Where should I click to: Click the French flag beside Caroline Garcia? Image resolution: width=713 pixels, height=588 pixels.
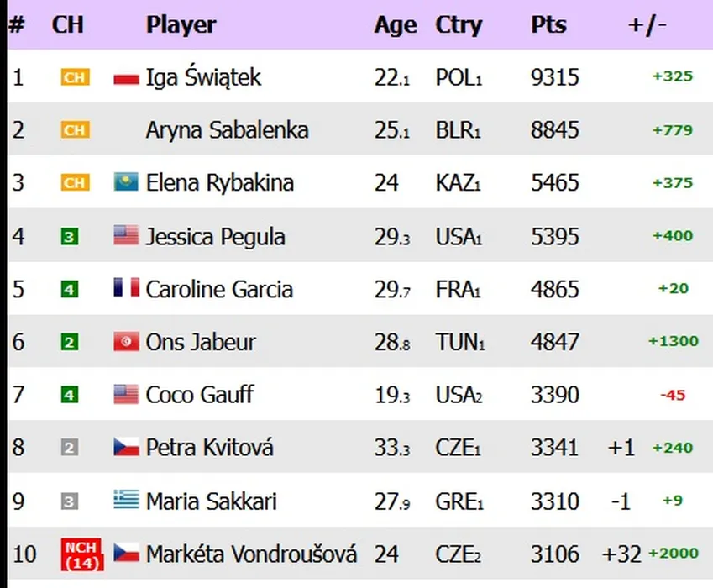click(126, 289)
